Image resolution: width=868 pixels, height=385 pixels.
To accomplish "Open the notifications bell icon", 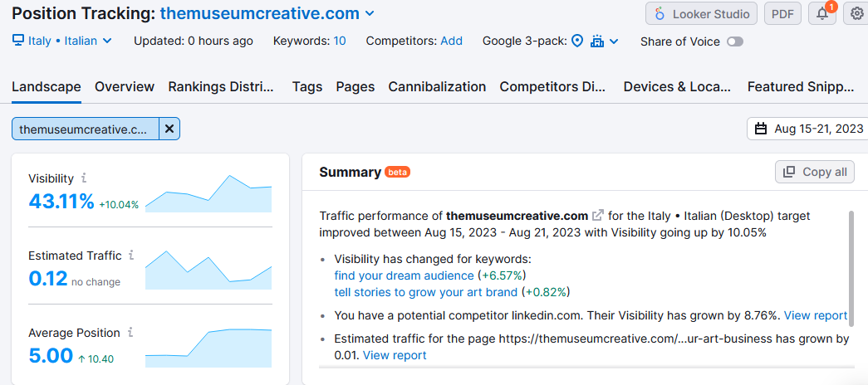I will pyautogui.click(x=822, y=14).
